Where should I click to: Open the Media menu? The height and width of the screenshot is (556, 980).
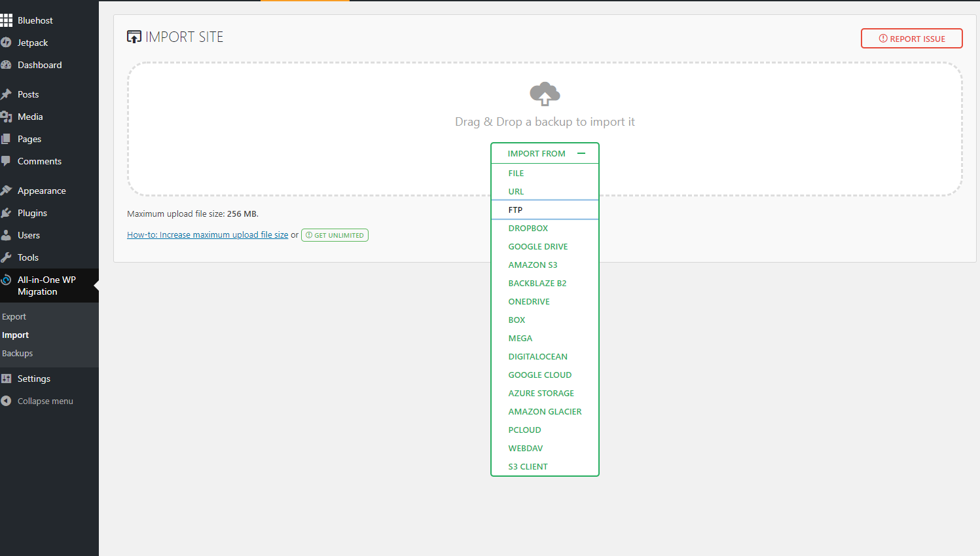[49, 117]
